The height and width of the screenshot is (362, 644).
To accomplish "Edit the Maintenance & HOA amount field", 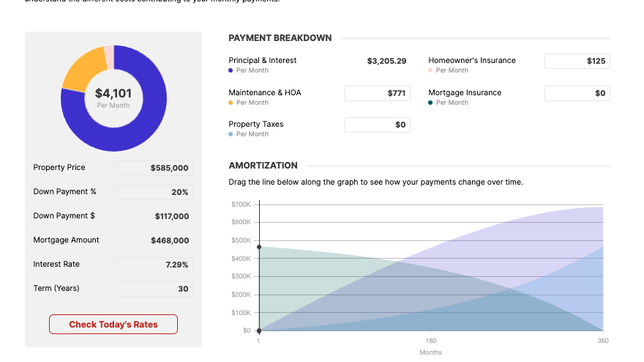I will tap(378, 93).
